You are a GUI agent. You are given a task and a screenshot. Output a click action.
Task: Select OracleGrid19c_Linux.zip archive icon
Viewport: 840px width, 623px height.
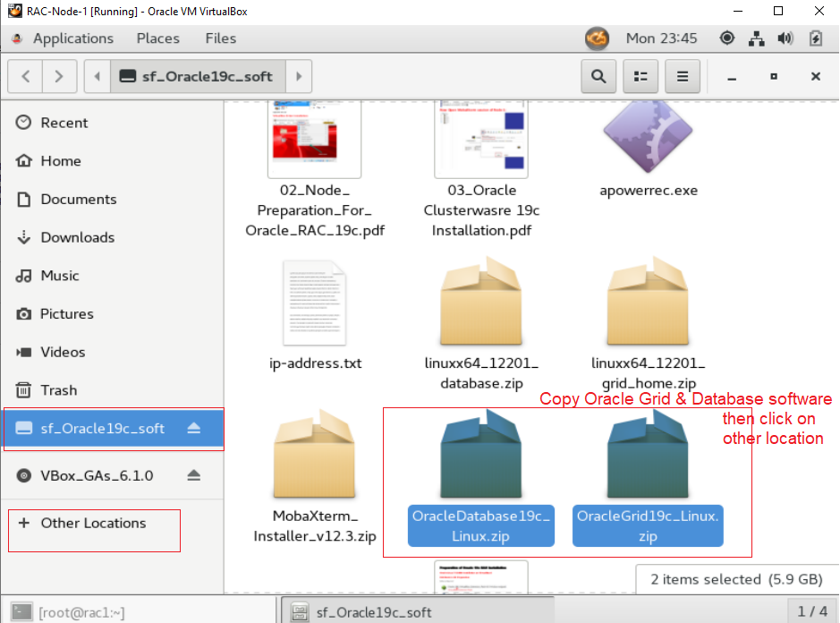(x=648, y=454)
